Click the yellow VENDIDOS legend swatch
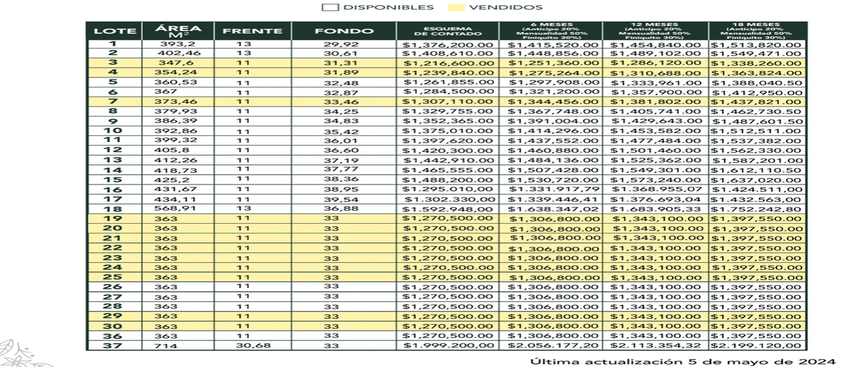 (456, 7)
